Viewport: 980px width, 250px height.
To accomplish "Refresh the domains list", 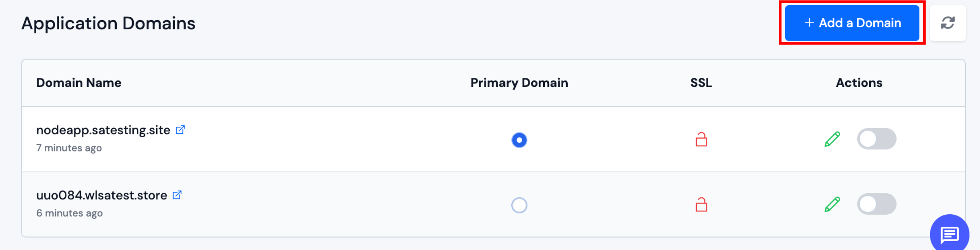I will coord(947,23).
